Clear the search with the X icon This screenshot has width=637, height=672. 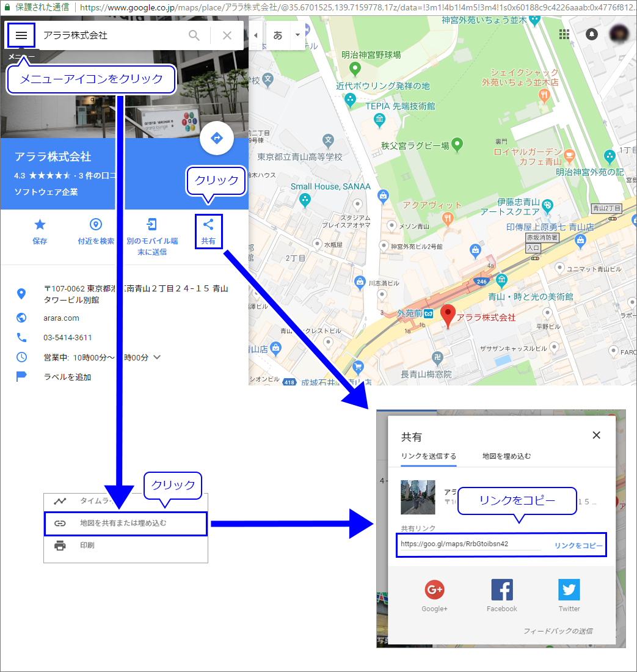pyautogui.click(x=227, y=35)
